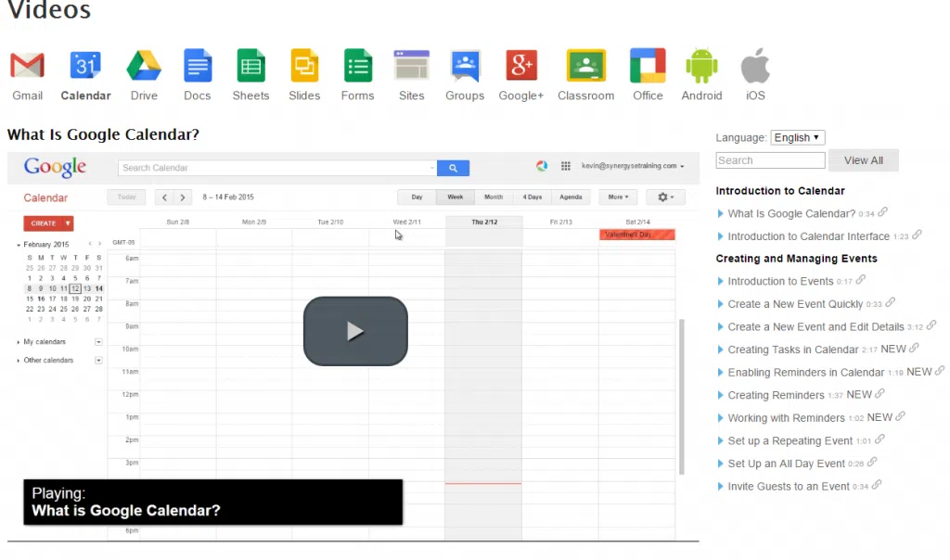
Task: Open Create a New Event and Edit Details link
Action: pos(815,327)
